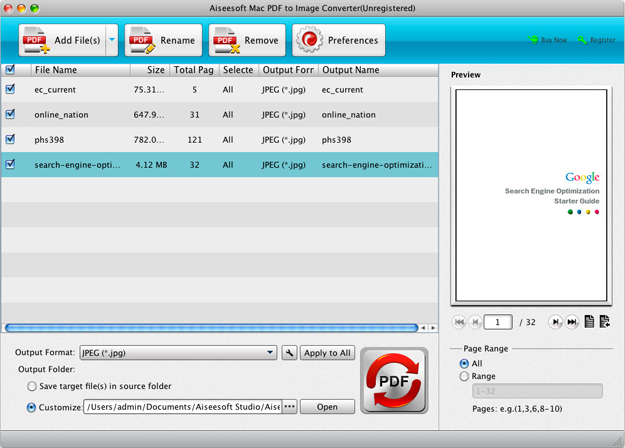Click the Buy Now link

click(547, 40)
